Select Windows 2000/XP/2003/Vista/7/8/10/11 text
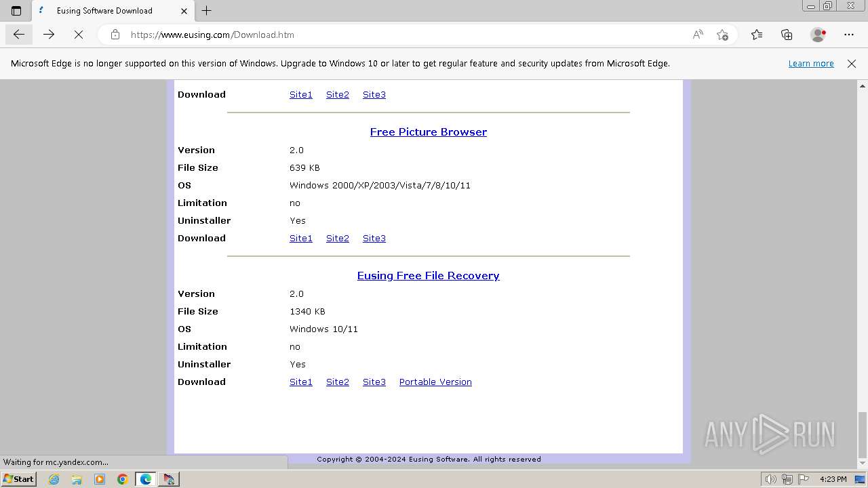 click(380, 186)
